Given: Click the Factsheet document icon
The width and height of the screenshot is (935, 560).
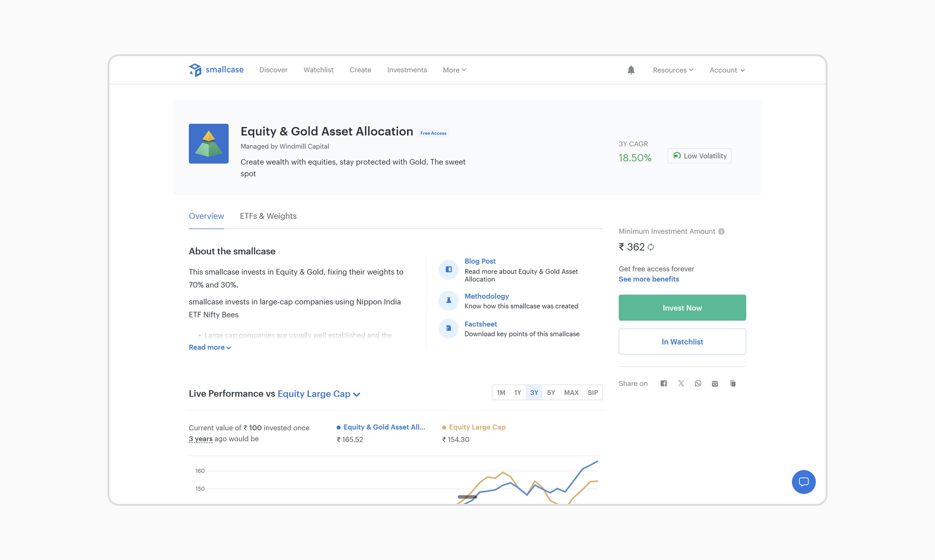Looking at the screenshot, I should (x=448, y=328).
